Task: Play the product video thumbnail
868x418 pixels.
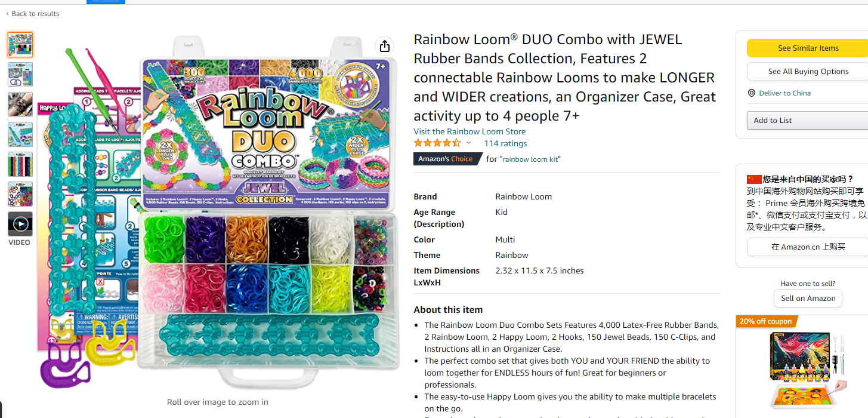Action: tap(20, 224)
